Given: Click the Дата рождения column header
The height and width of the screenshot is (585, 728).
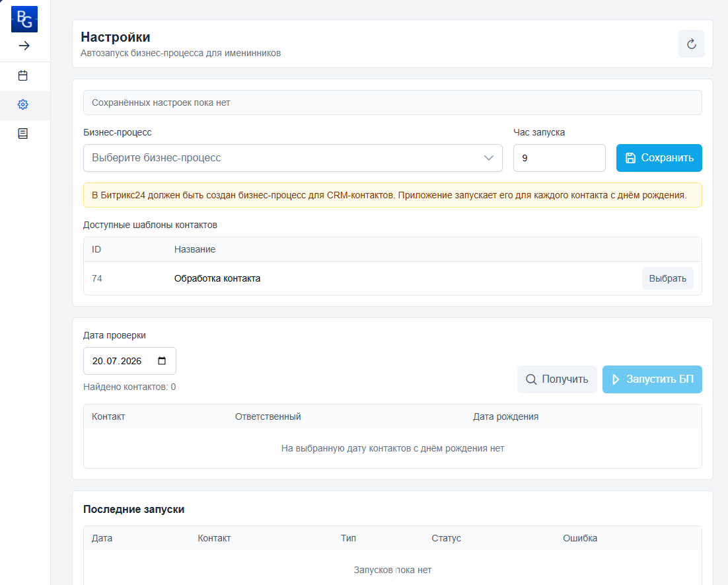Looking at the screenshot, I should 505,417.
